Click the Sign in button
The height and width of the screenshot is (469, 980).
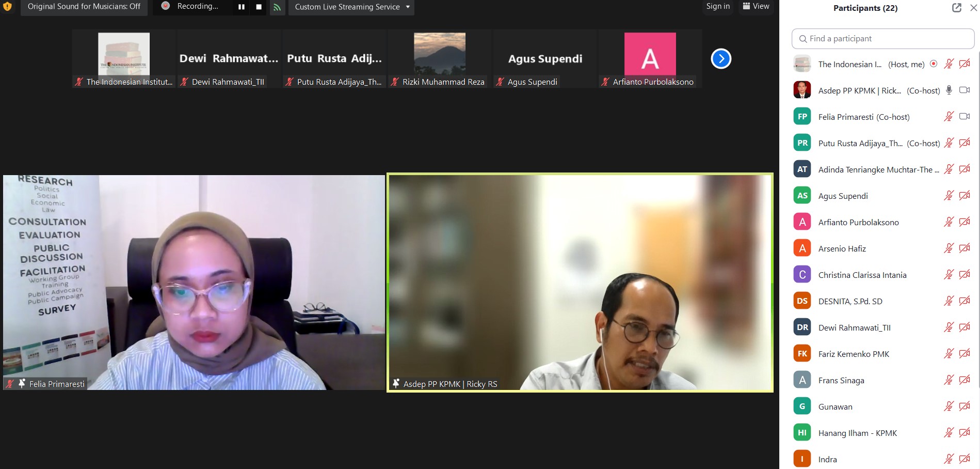(717, 6)
